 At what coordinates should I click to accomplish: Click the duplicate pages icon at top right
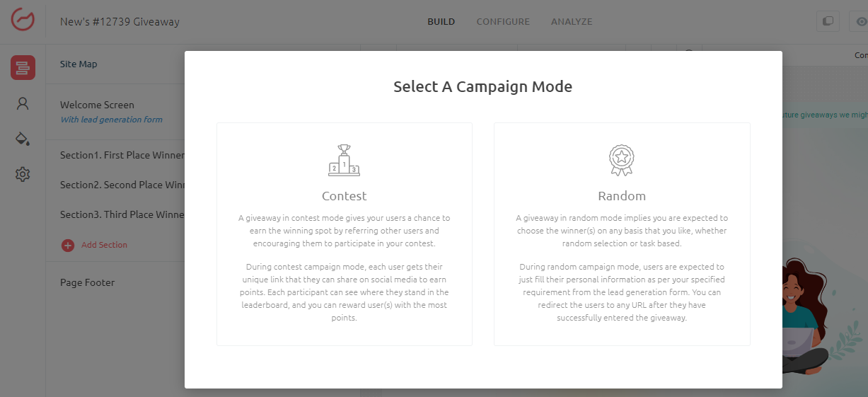point(827,21)
